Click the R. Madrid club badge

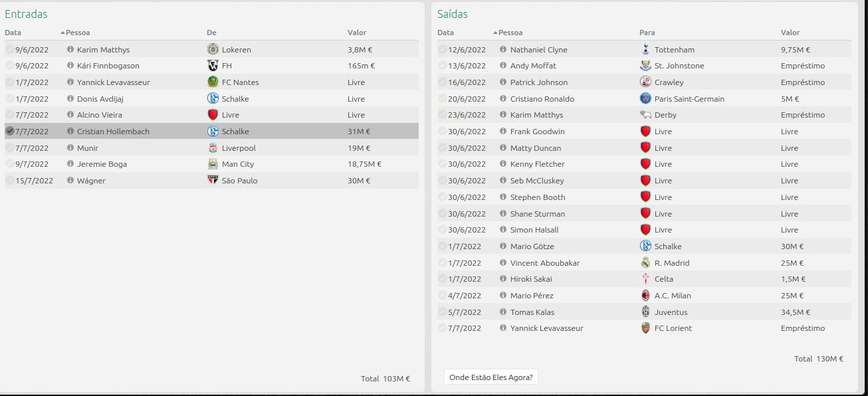click(645, 262)
